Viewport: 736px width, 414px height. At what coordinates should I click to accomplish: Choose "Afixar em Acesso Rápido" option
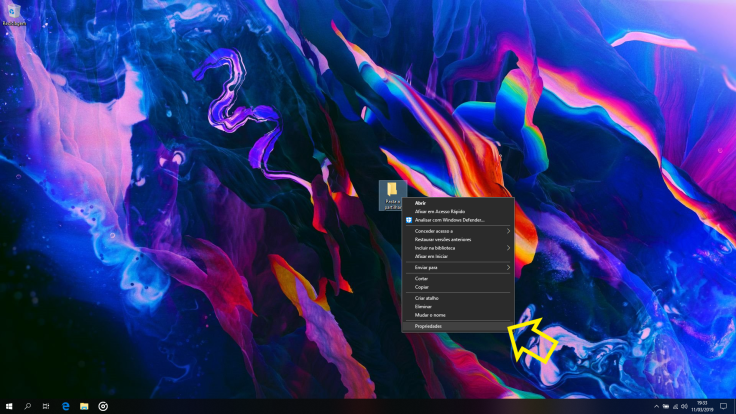pos(440,211)
